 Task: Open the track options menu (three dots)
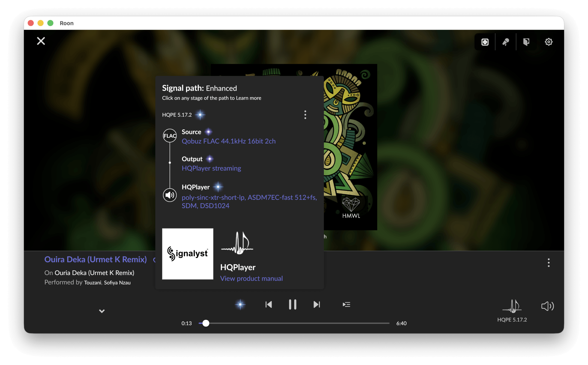click(x=548, y=263)
